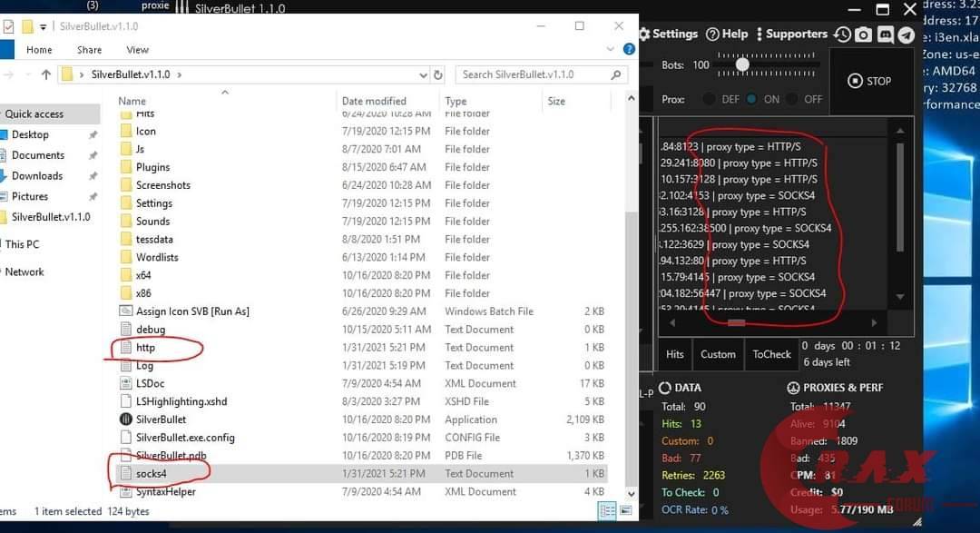
Task: Open Desktop in the navigation pane
Action: pyautogui.click(x=30, y=134)
